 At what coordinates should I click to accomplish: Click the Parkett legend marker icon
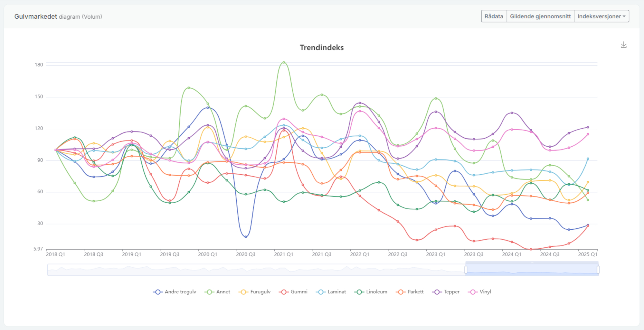coord(401,292)
